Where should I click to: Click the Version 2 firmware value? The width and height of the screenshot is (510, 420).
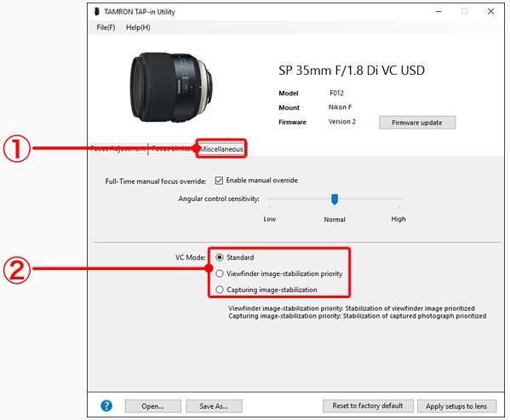pyautogui.click(x=341, y=121)
